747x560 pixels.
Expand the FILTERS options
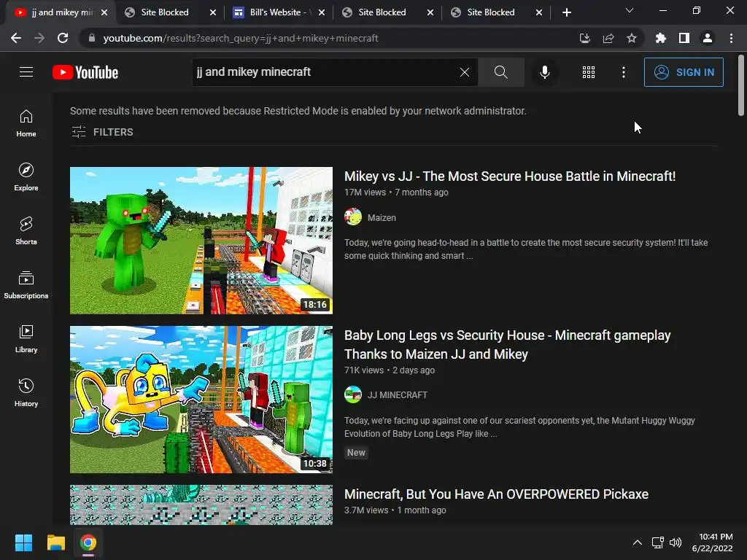[102, 132]
